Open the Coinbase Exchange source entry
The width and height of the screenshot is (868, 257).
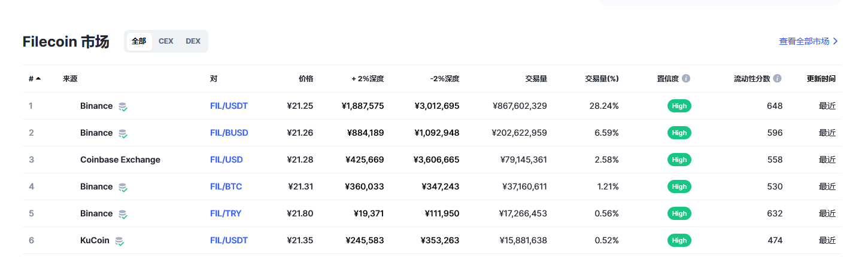pos(120,160)
